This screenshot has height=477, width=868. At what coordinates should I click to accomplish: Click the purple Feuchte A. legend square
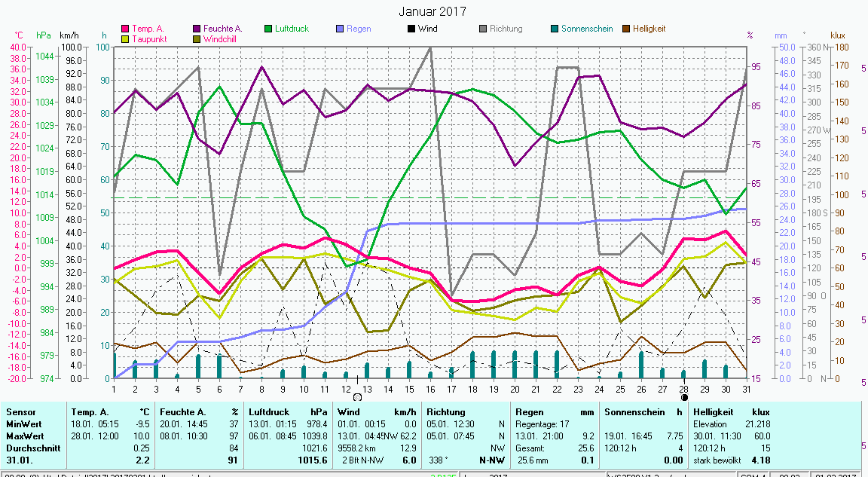click(197, 29)
